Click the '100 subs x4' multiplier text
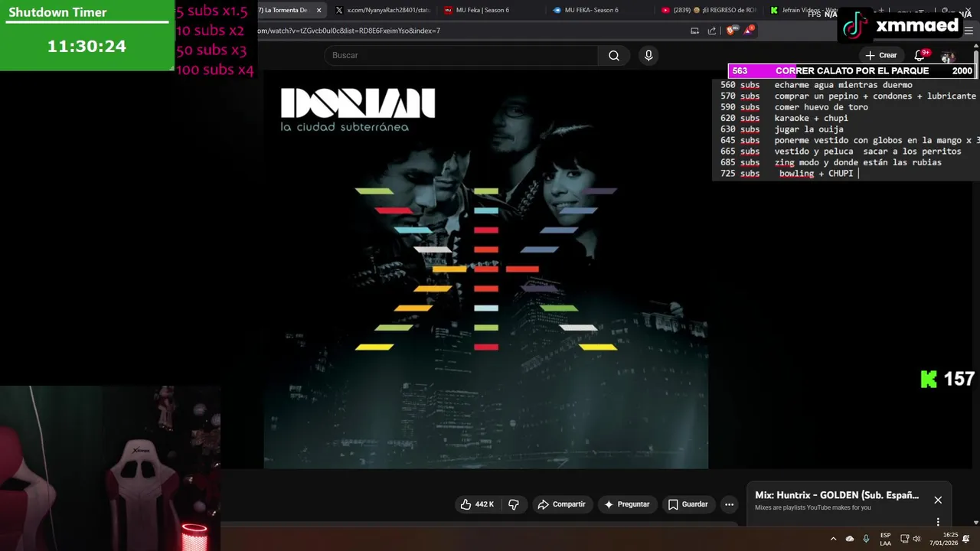 214,70
